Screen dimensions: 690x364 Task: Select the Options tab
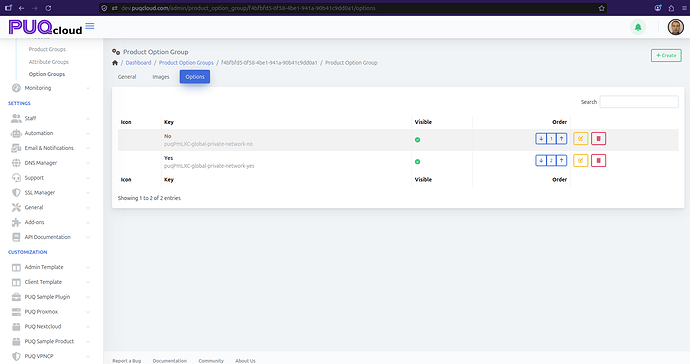[x=195, y=77]
